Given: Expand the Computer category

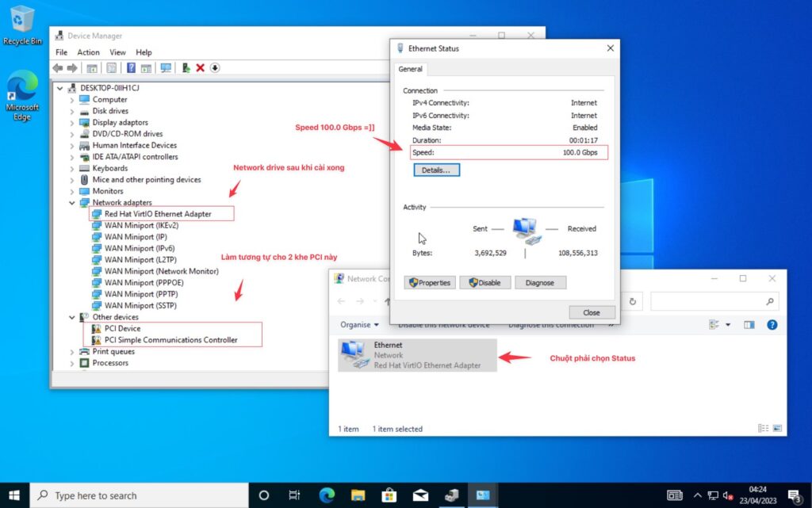Looking at the screenshot, I should [x=72, y=99].
